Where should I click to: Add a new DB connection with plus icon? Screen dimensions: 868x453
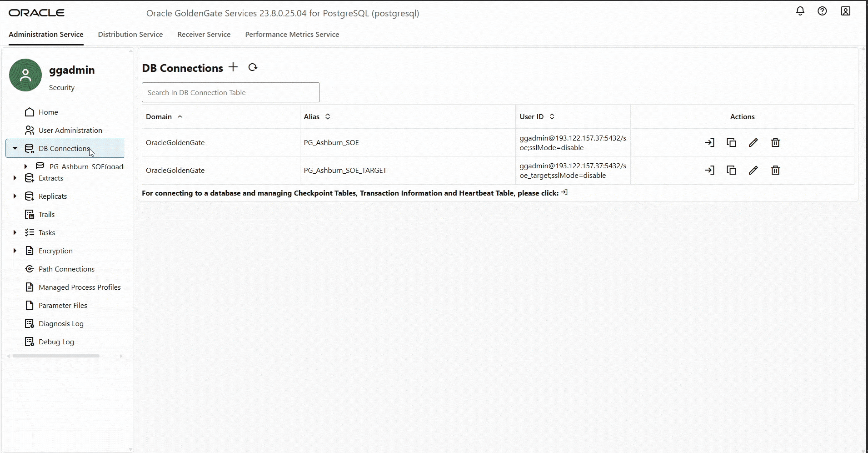tap(233, 67)
